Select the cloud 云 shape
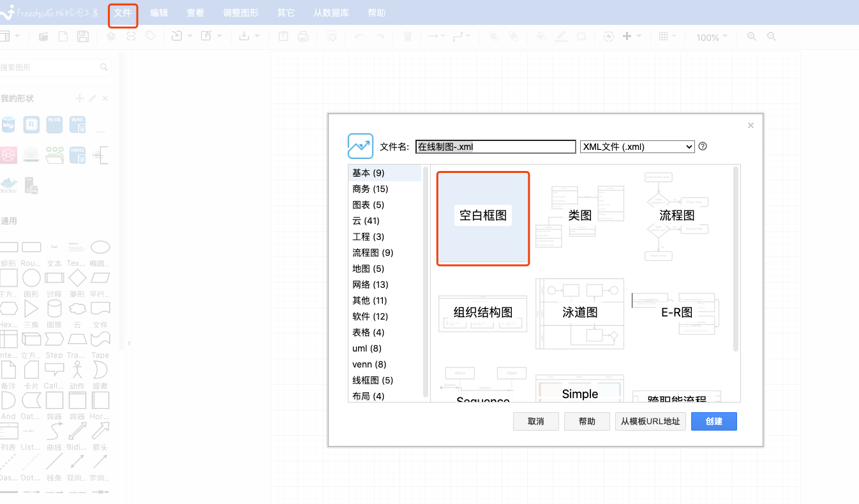 77,309
